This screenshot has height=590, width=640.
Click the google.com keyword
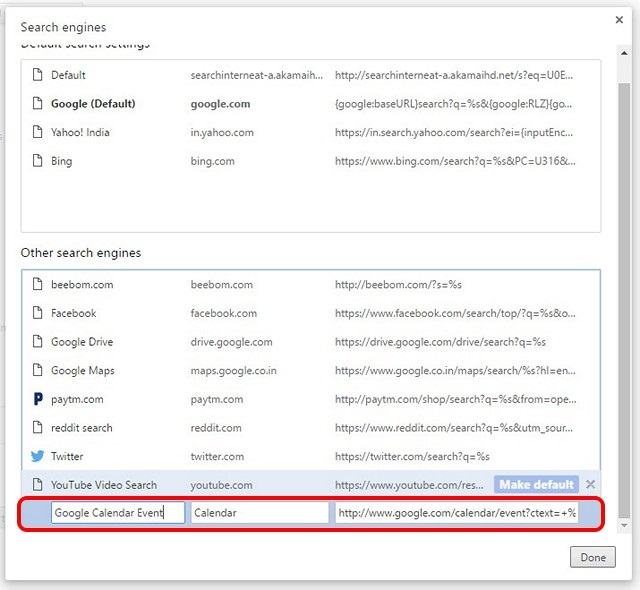(220, 104)
